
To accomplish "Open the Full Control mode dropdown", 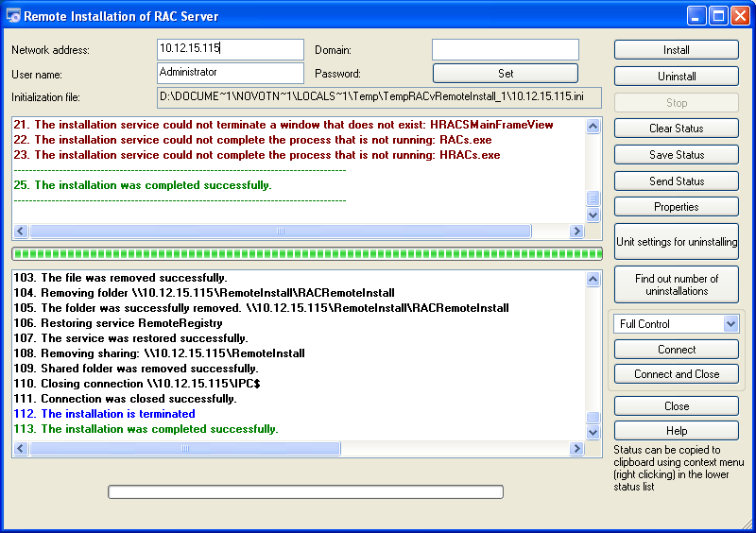I will [676, 324].
